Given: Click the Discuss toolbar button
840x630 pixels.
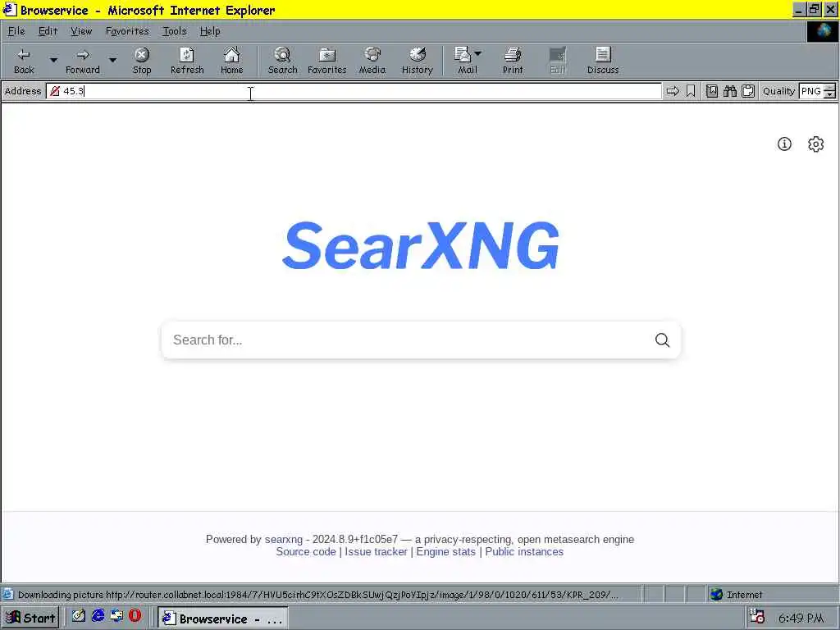Looking at the screenshot, I should click(603, 61).
